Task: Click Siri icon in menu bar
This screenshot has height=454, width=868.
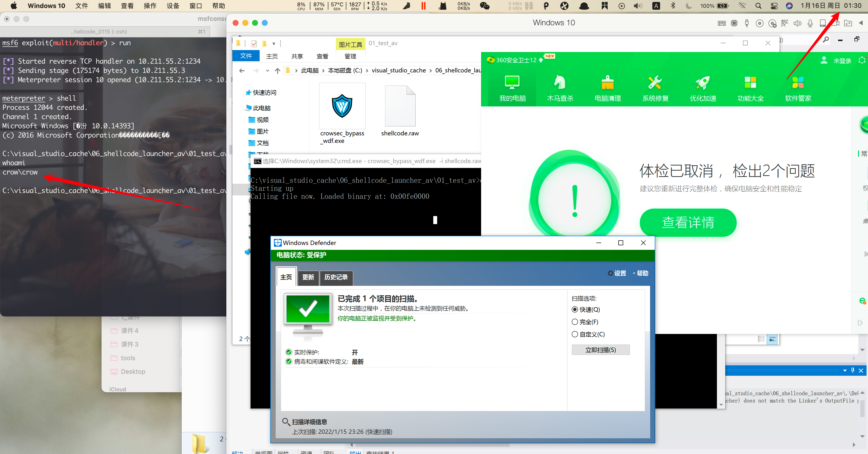Action: coord(789,6)
